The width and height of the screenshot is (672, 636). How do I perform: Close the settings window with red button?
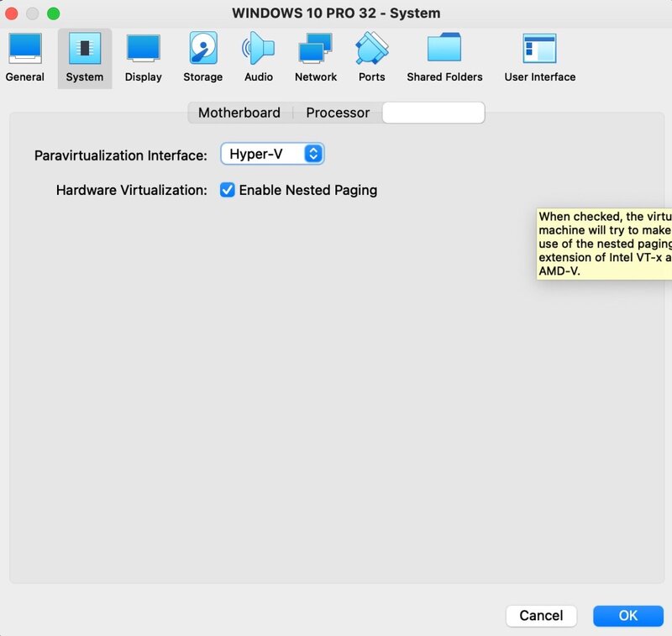(12, 13)
